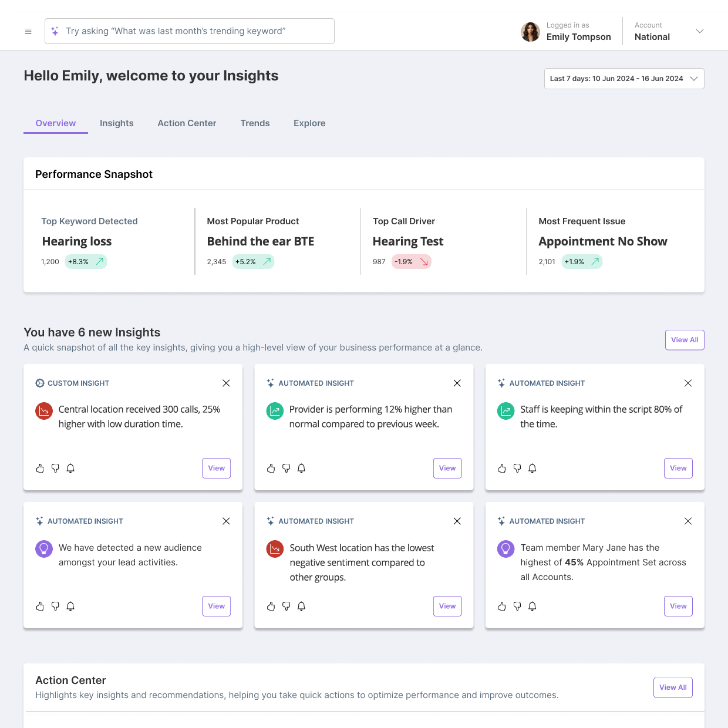Thumbs up the South West sentiment insight
This screenshot has height=728, width=728.
271,606
